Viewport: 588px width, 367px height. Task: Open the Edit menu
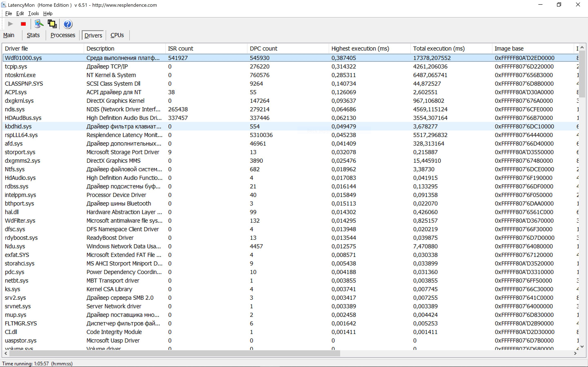pos(20,14)
